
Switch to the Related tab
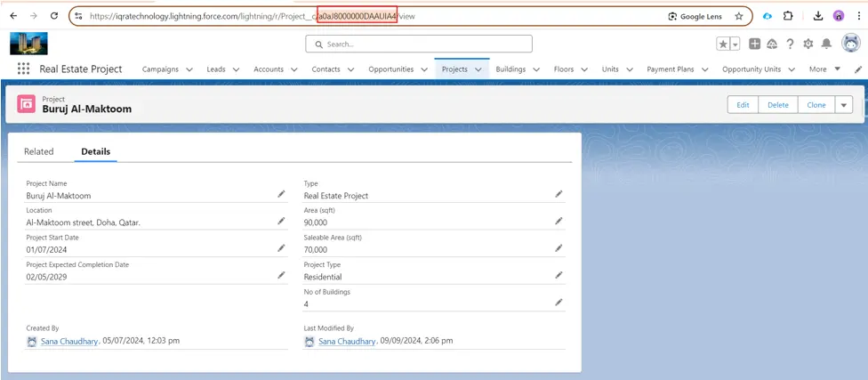coord(39,151)
